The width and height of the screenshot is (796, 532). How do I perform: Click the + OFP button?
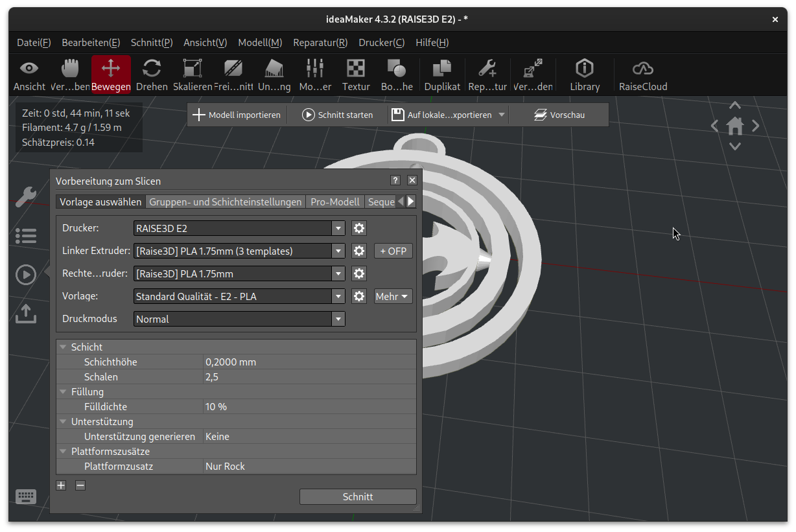pos(393,251)
